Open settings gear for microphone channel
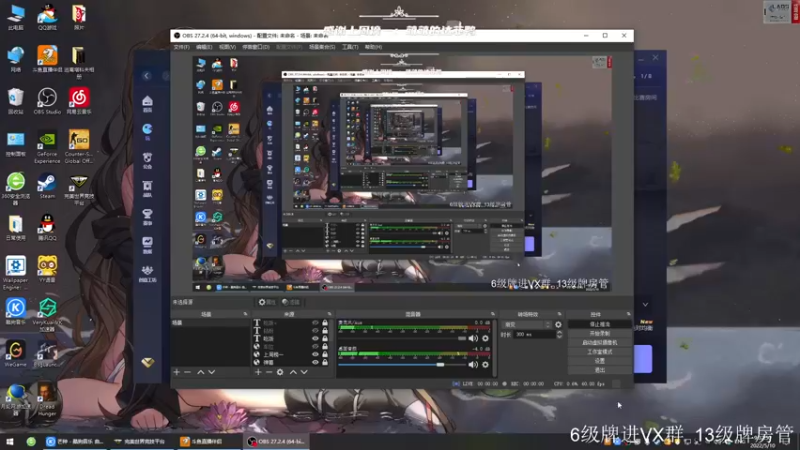The width and height of the screenshot is (800, 450). [485, 338]
